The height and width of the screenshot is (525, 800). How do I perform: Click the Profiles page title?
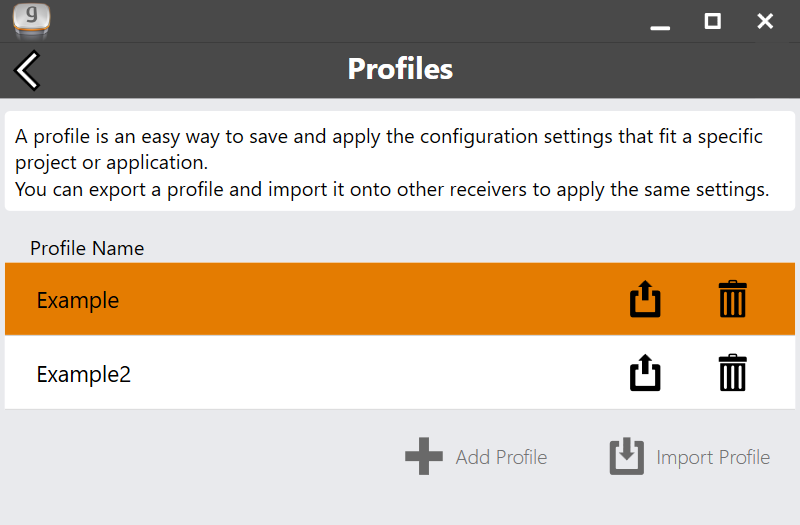400,69
